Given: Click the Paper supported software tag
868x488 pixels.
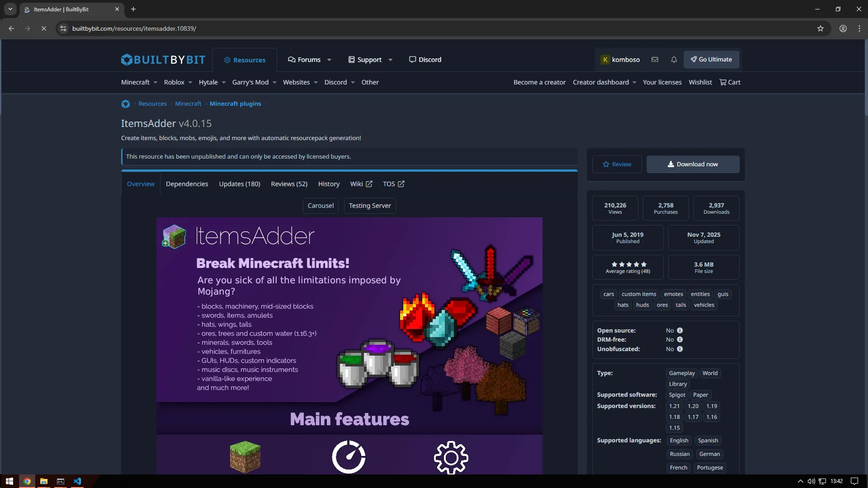Looking at the screenshot, I should coord(700,395).
